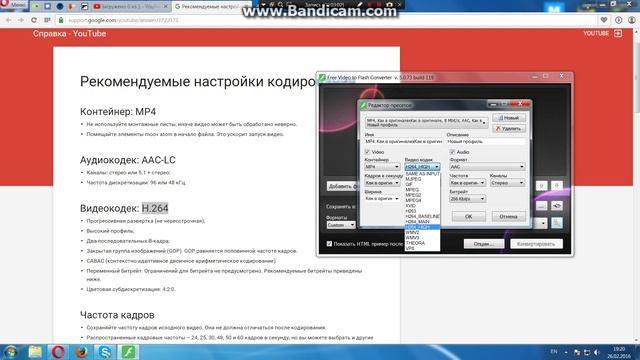This screenshot has height=360, width=640.
Task: Close the YouTube upload tab
Action: tap(166, 7)
